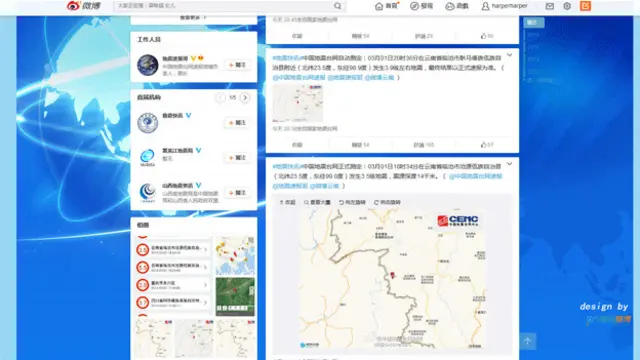Open the Chongqing earthquake album entry
The image size is (640, 360).
[173, 284]
